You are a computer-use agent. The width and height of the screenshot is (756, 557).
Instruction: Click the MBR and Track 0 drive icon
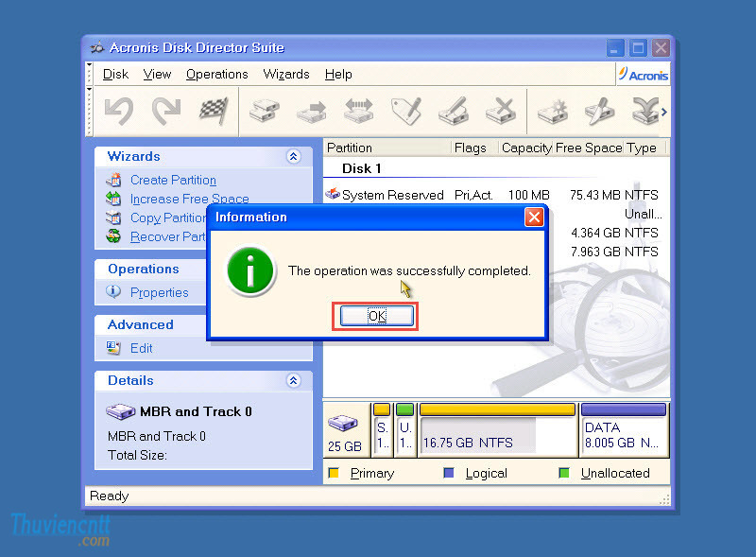coord(121,411)
